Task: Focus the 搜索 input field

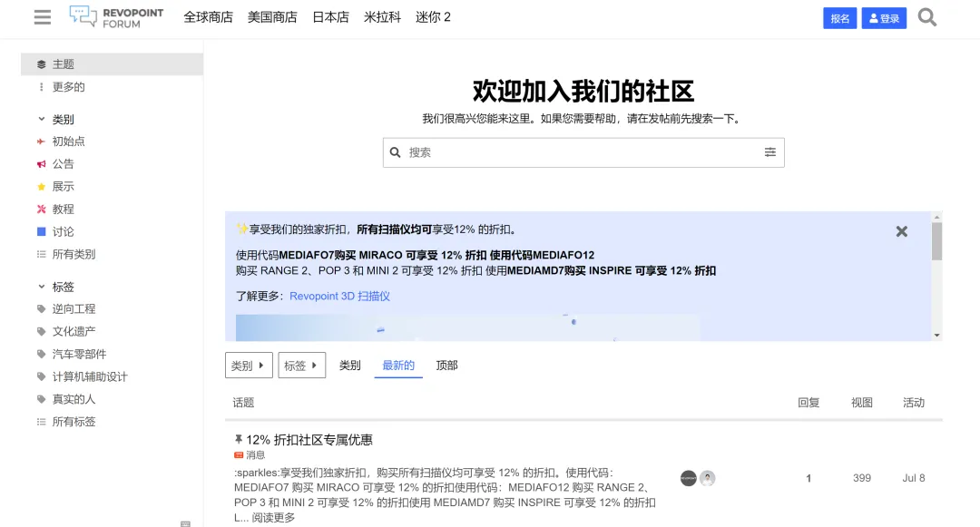Action: pos(583,152)
